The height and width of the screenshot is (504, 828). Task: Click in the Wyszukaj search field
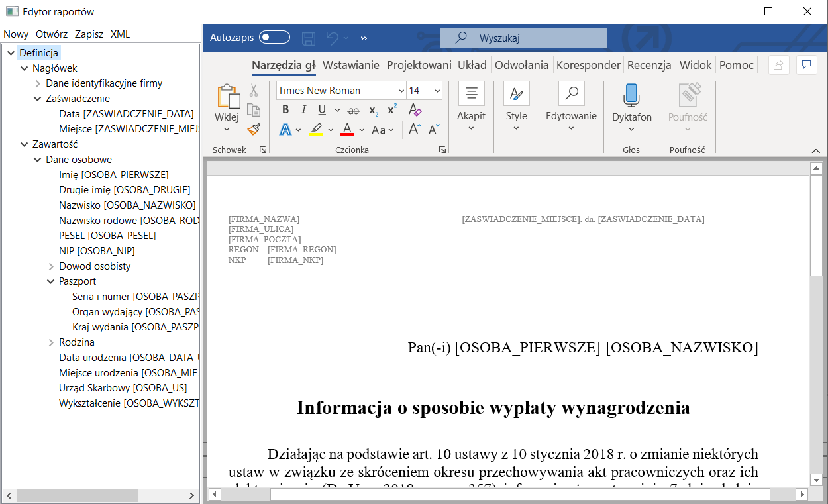pos(530,38)
